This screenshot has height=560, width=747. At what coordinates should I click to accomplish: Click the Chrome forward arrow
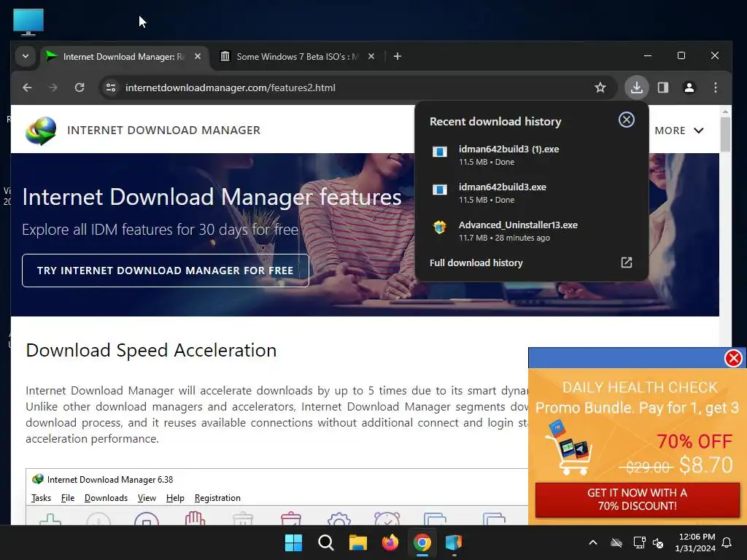pyautogui.click(x=53, y=87)
